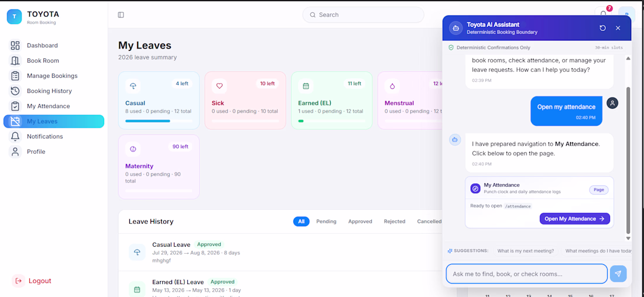
Task: Click the Sick leave progress bar
Action: pos(246,121)
